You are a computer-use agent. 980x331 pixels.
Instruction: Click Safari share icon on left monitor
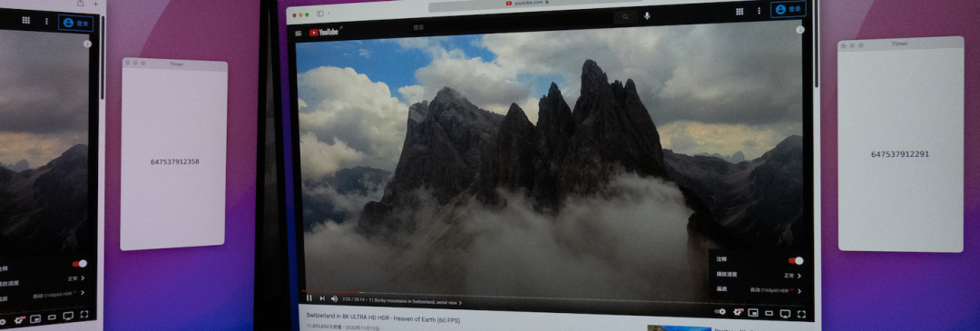pos(80,3)
